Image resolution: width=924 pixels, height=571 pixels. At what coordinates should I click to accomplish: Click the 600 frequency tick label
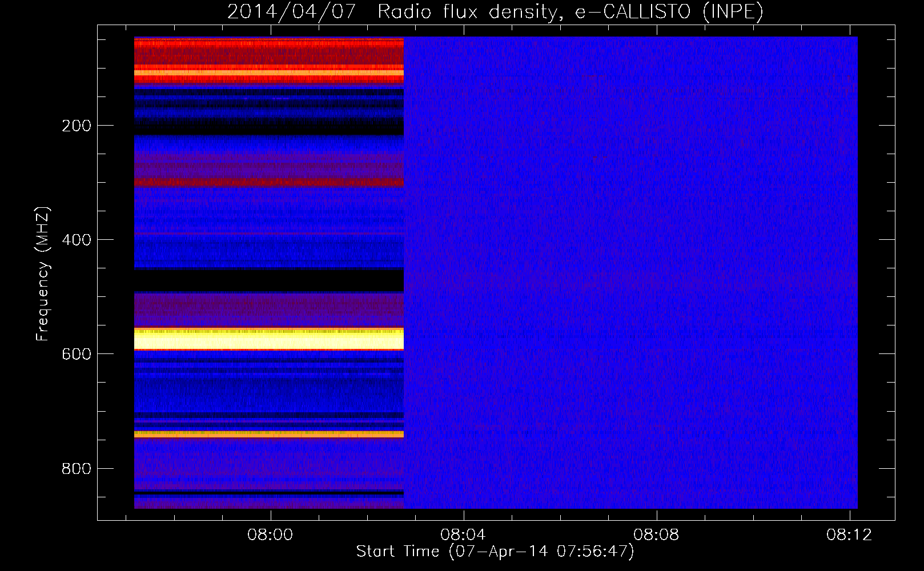coord(77,354)
